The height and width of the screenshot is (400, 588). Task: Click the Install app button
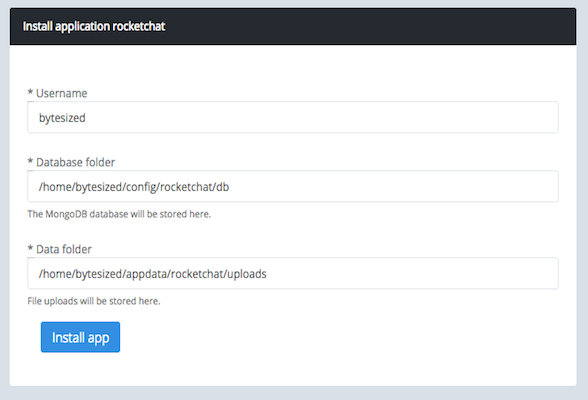[80, 337]
